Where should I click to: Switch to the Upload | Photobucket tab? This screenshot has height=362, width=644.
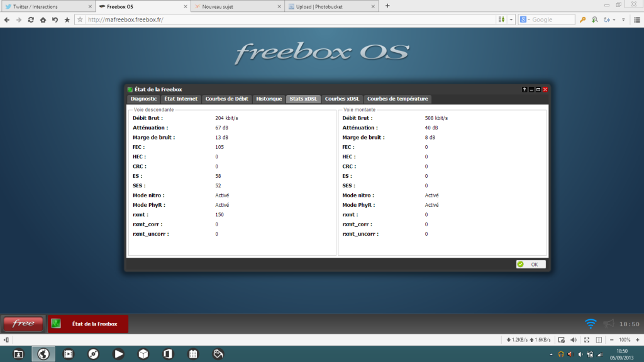[x=332, y=6]
